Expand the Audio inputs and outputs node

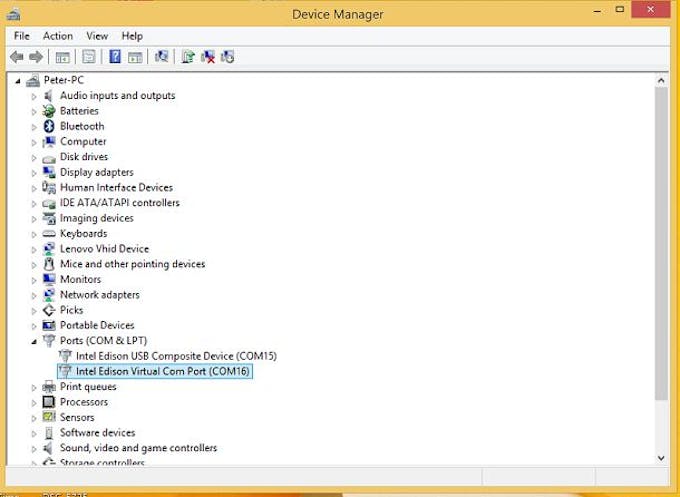(34, 96)
